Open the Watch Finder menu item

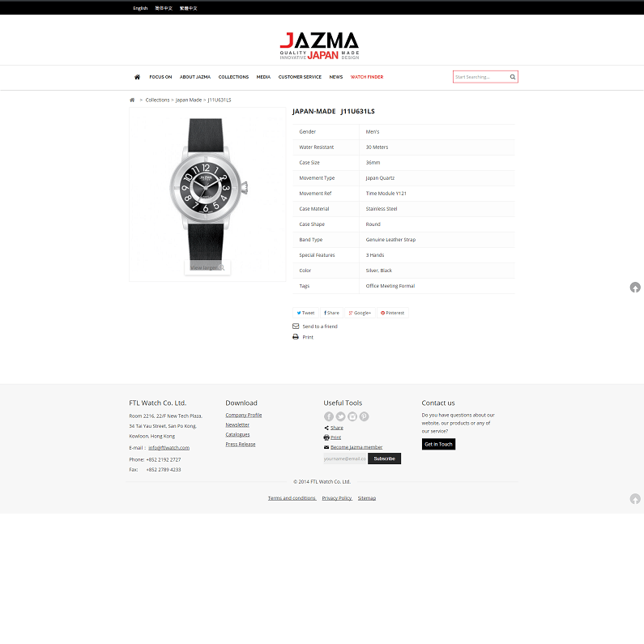(367, 77)
